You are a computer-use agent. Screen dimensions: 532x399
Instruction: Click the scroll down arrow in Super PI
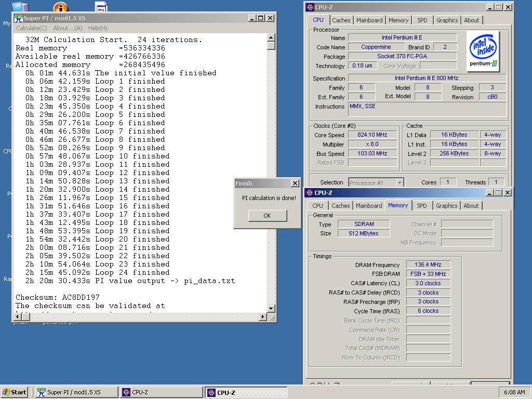click(271, 308)
